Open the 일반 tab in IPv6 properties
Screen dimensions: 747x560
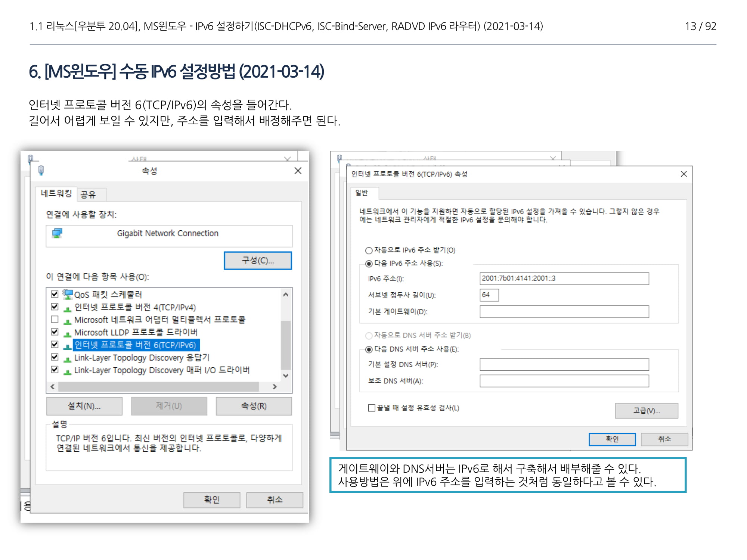click(x=362, y=193)
